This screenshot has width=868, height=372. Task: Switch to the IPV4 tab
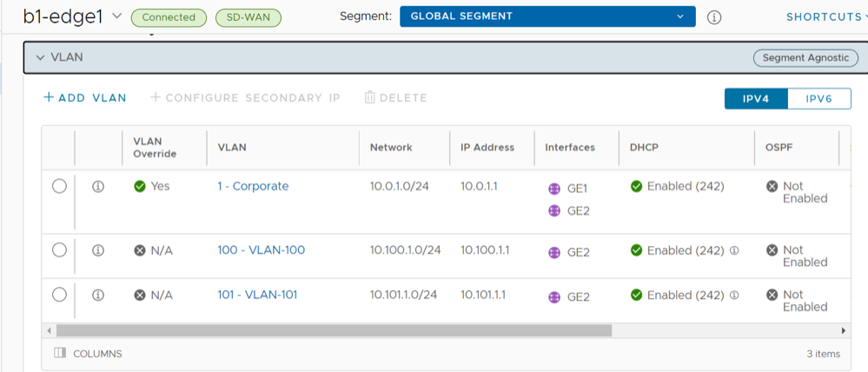point(756,98)
